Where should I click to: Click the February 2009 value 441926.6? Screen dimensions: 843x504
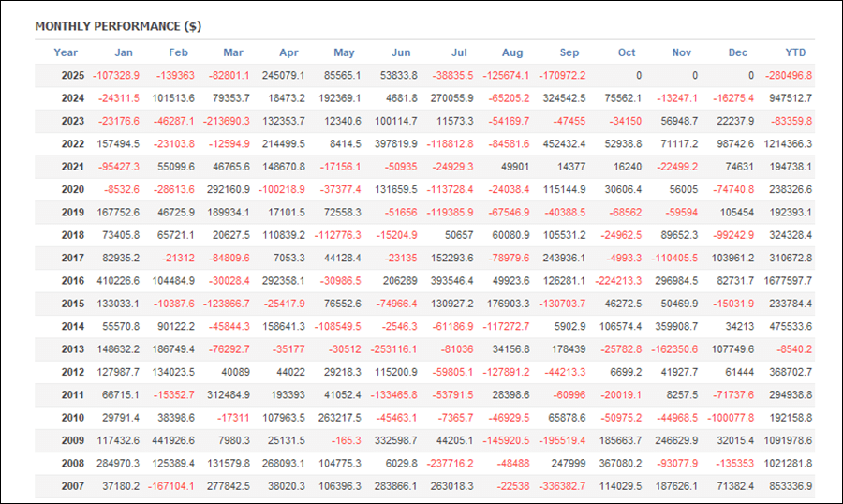pyautogui.click(x=173, y=440)
